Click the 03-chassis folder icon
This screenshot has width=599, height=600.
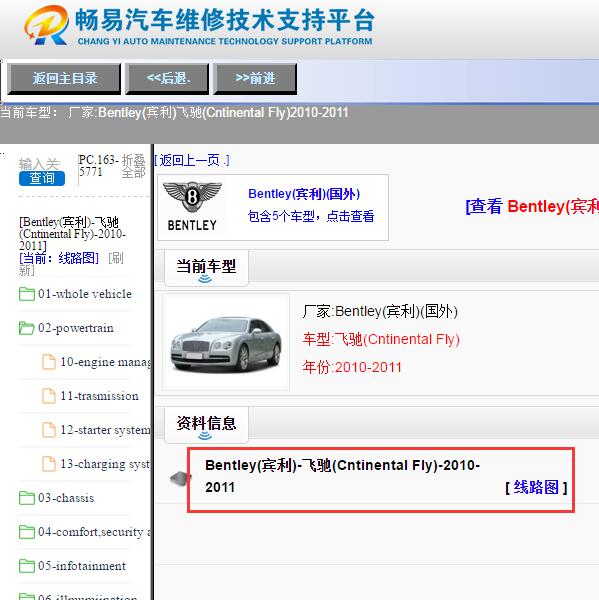pyautogui.click(x=27, y=498)
